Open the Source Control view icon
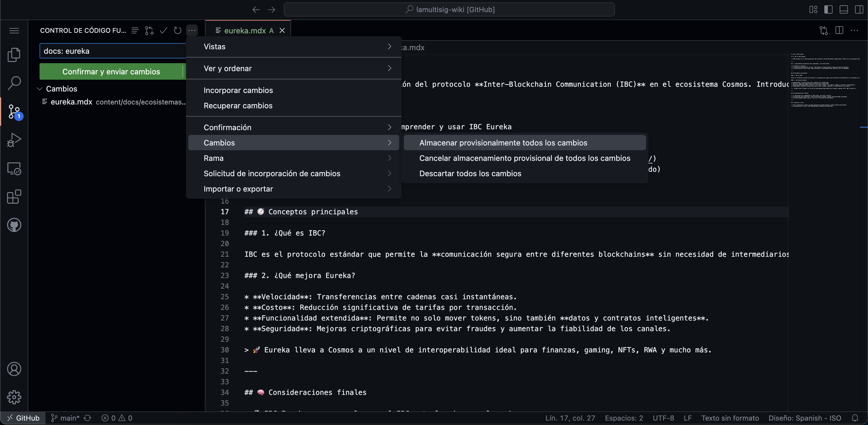The image size is (868, 425). (14, 112)
